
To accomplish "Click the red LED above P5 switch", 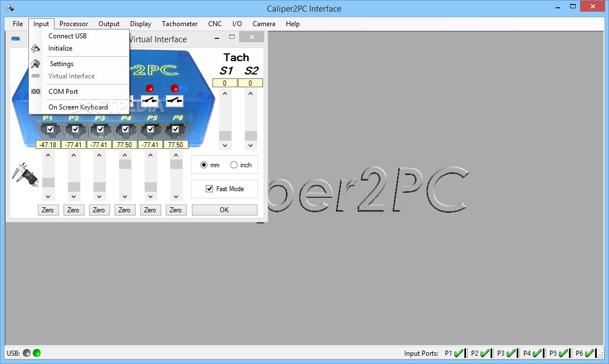I will tap(150, 88).
